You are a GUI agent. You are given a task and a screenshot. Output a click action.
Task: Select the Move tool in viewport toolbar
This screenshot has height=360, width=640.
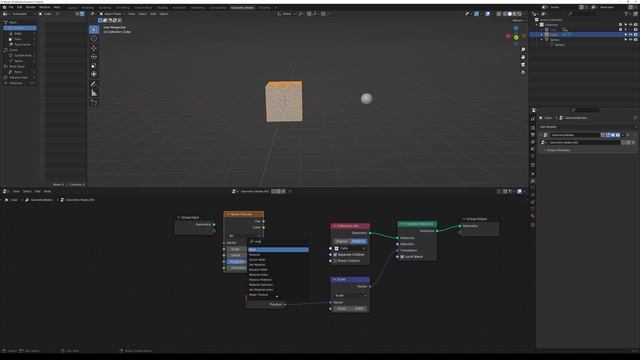point(94,48)
